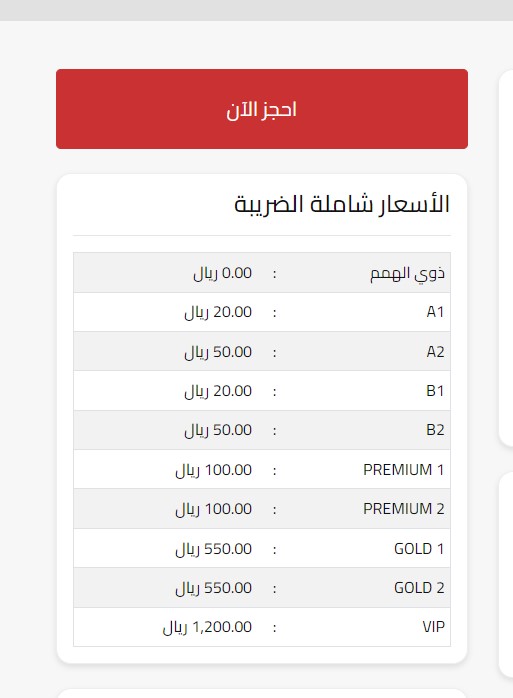Click the red احجز الآن booking button
The image size is (513, 698).
pyautogui.click(x=262, y=109)
